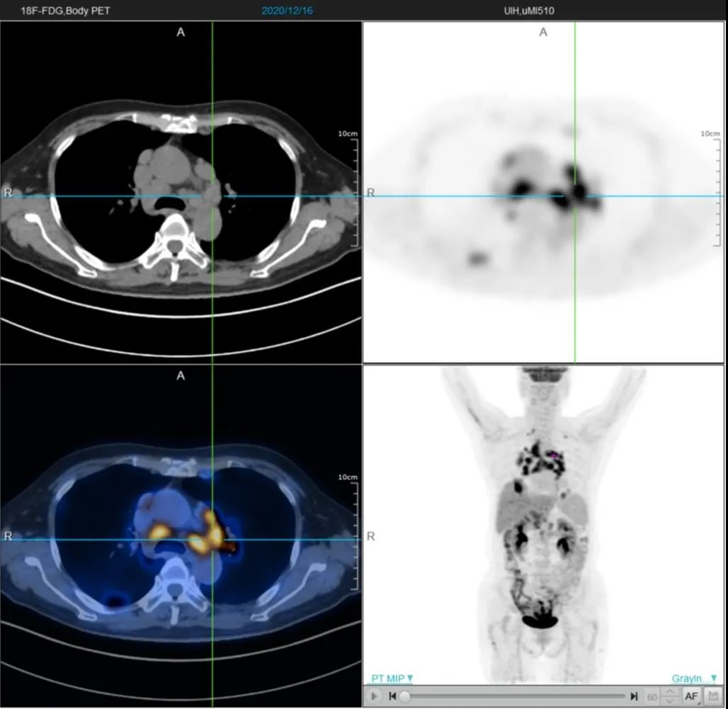Skip to last frame of MIP rotation
The image size is (728, 709).
(634, 696)
